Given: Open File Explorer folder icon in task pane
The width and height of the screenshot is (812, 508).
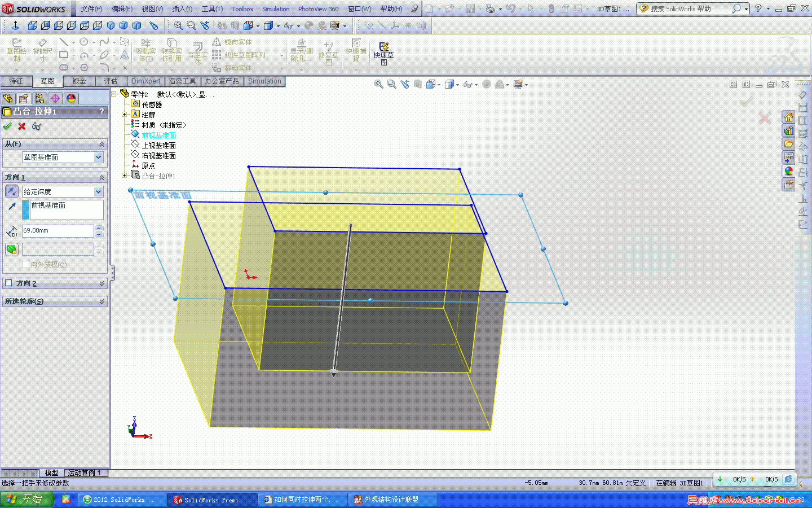Looking at the screenshot, I should (x=788, y=144).
